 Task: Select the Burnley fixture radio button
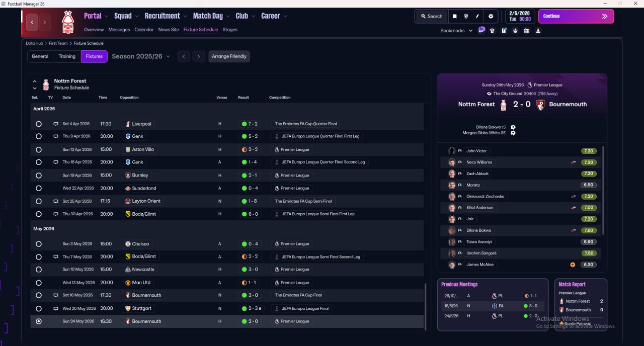tap(39, 176)
